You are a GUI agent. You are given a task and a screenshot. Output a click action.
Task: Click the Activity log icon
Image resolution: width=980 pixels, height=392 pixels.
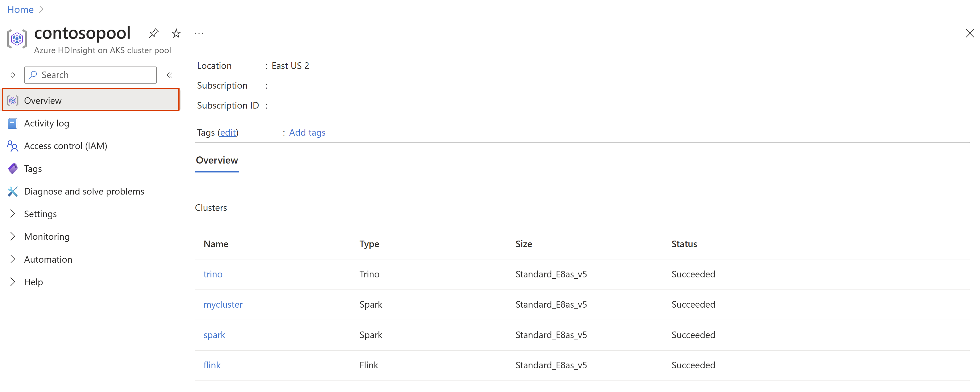13,123
